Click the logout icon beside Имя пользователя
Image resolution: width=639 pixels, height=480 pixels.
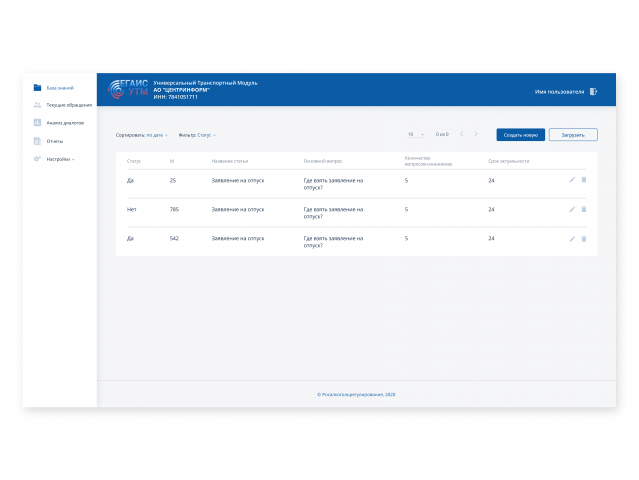tap(593, 92)
